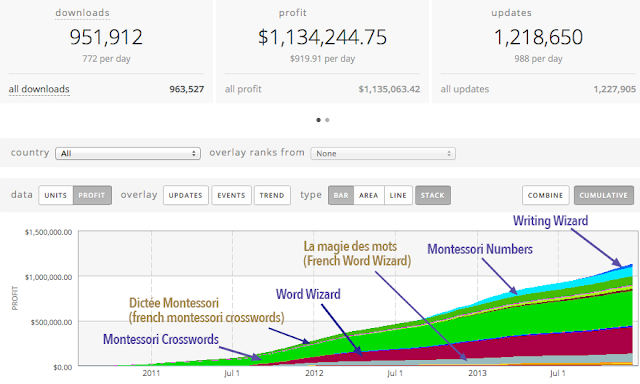Click the COMBINE button
Image resolution: width=640 pixels, height=384 pixels.
pos(546,195)
